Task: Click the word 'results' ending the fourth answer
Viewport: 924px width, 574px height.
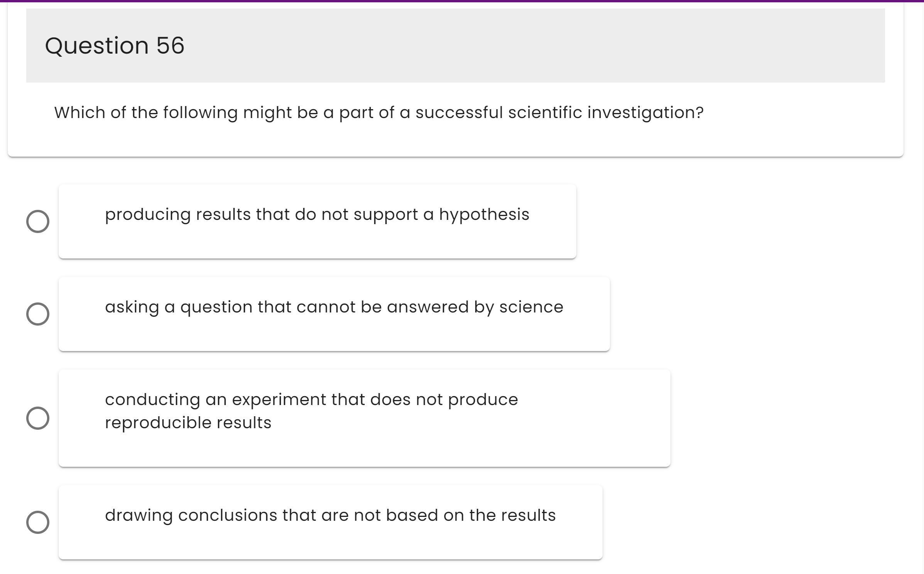Action: coord(528,515)
